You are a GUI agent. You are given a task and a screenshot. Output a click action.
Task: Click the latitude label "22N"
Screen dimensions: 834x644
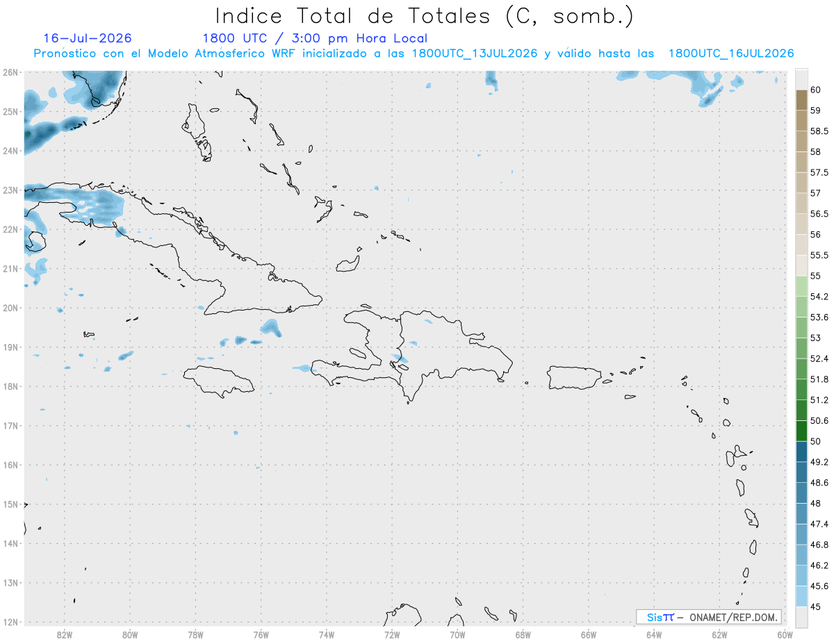[x=10, y=229]
